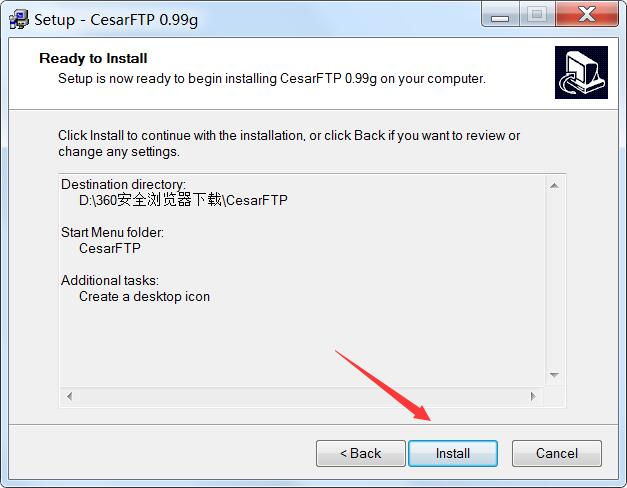Click the setup icon in the title bar
The width and height of the screenshot is (627, 488).
coord(19,19)
